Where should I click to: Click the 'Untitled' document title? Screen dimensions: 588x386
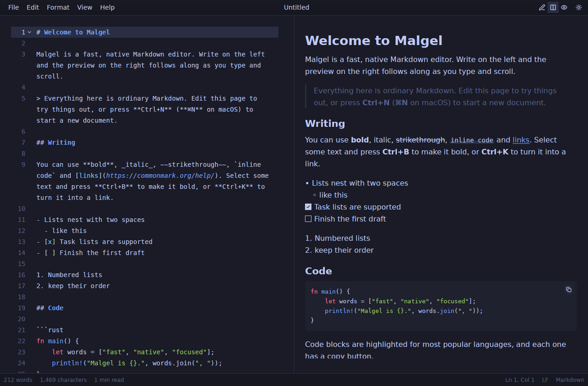(x=296, y=7)
